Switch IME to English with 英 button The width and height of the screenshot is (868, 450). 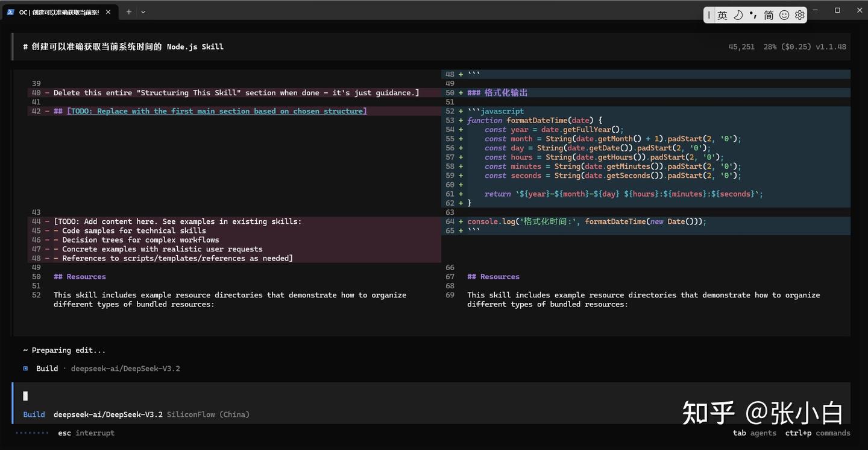pos(722,16)
